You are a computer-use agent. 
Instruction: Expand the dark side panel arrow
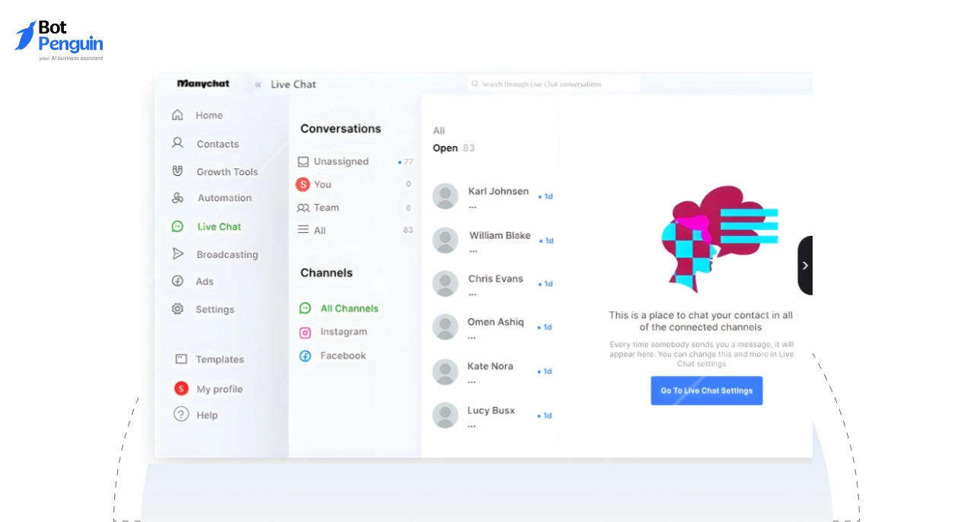[805, 266]
